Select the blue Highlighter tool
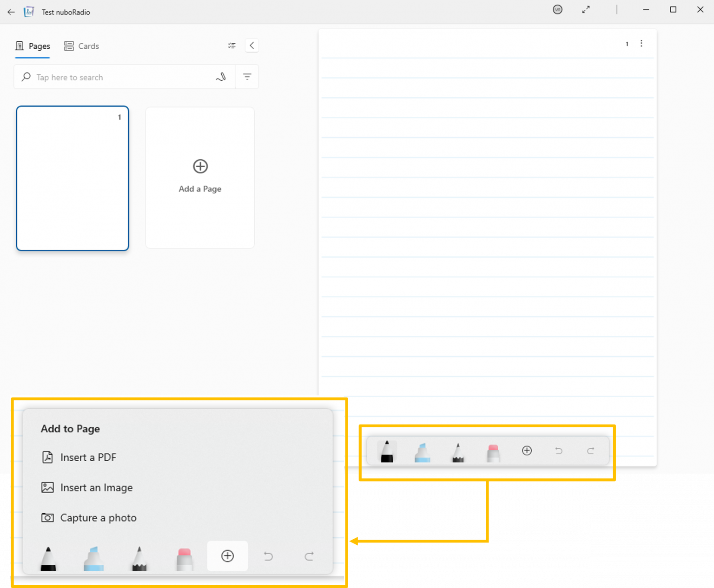 pos(422,451)
